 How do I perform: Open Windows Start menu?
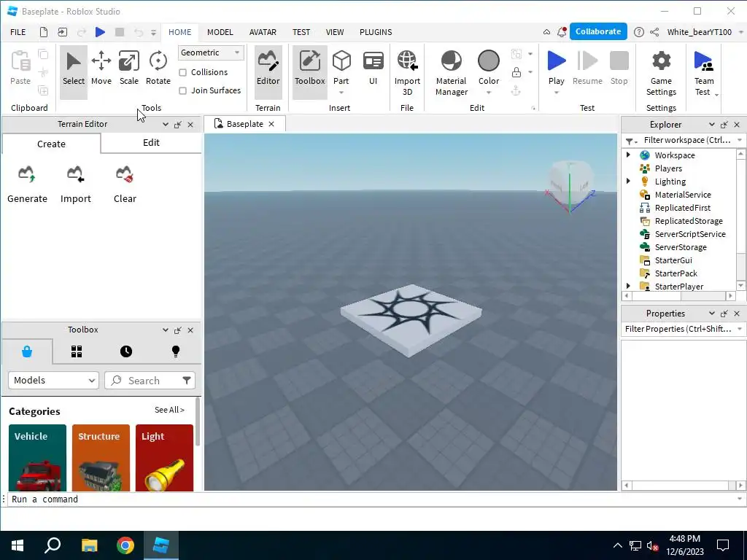click(18, 545)
